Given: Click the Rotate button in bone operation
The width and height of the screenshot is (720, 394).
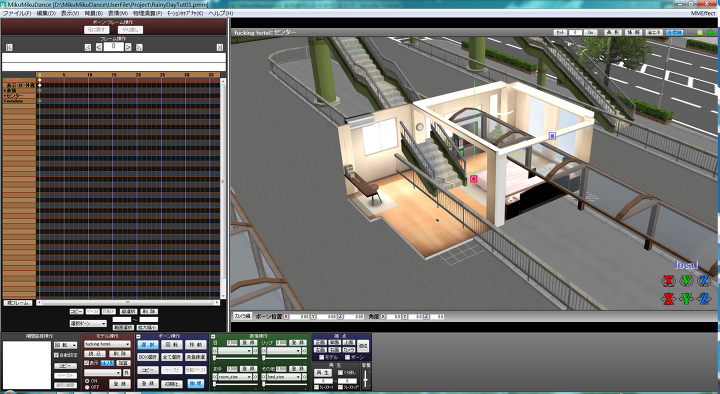Looking at the screenshot, I should 171,344.
